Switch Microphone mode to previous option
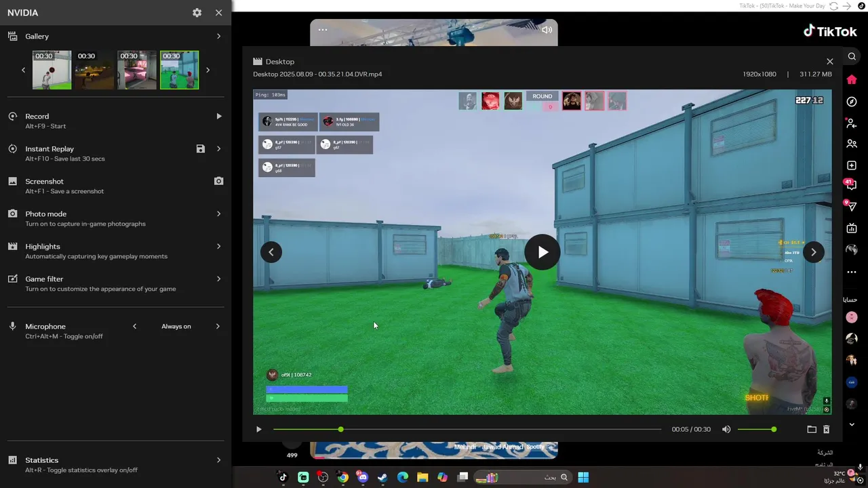Screen dimensions: 868x488 coord(134,326)
